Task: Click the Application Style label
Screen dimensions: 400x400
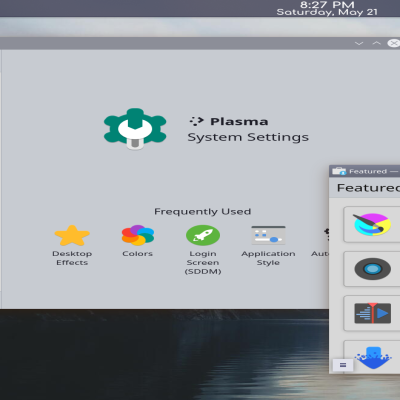Action: [x=268, y=258]
